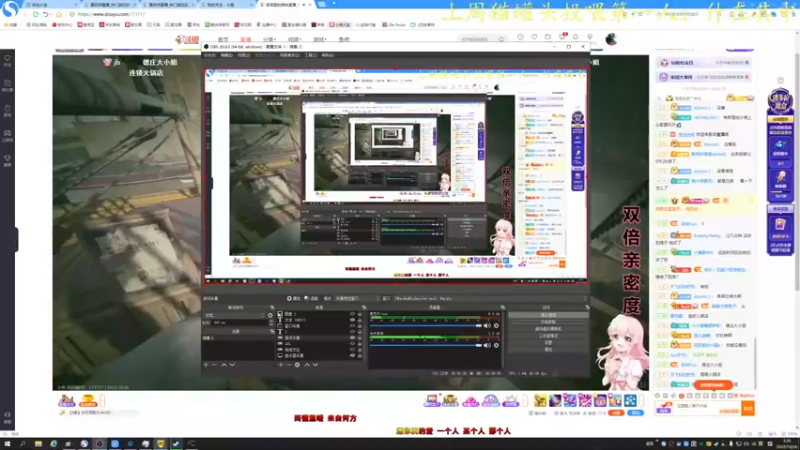
Task: Click the 工作室模式 studio mode button
Action: (x=548, y=336)
